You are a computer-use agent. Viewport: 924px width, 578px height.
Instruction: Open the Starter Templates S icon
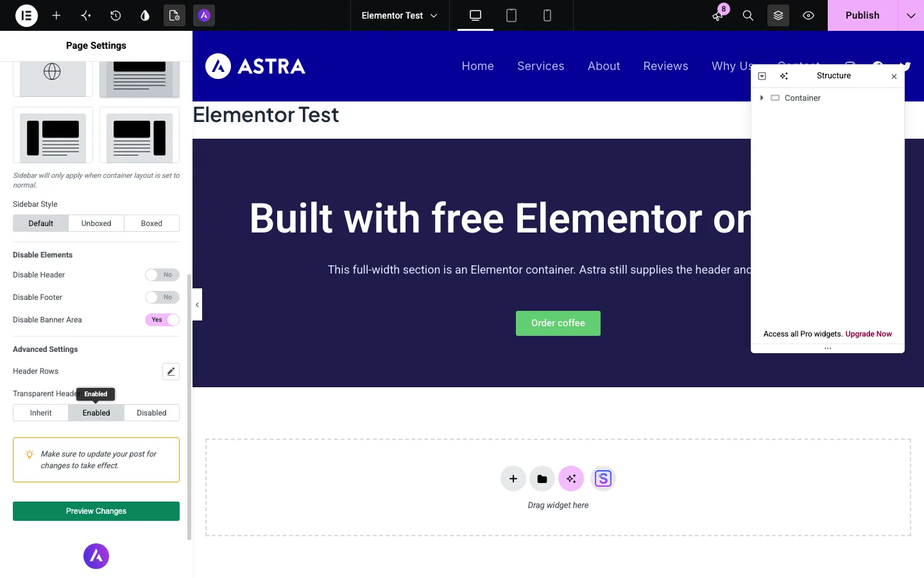pyautogui.click(x=603, y=478)
